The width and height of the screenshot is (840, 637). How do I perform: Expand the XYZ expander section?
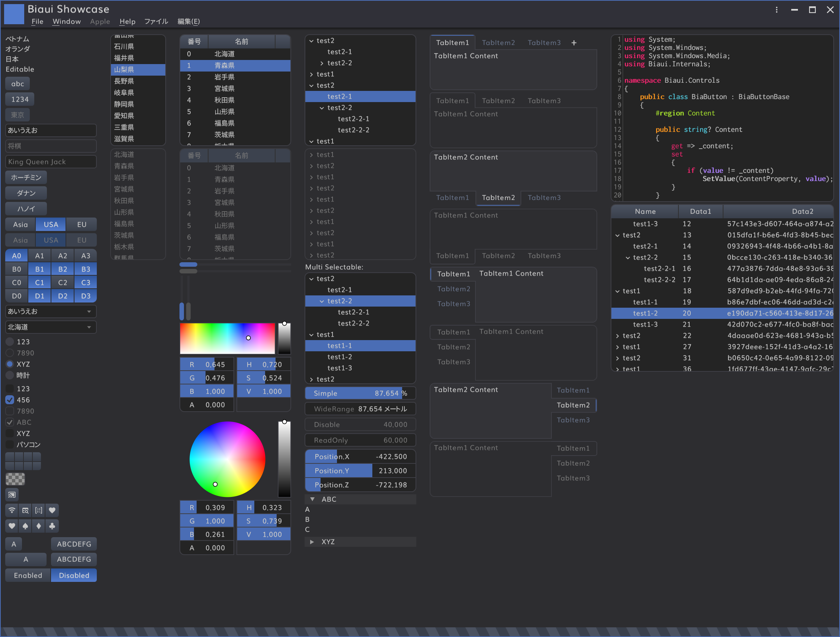312,542
